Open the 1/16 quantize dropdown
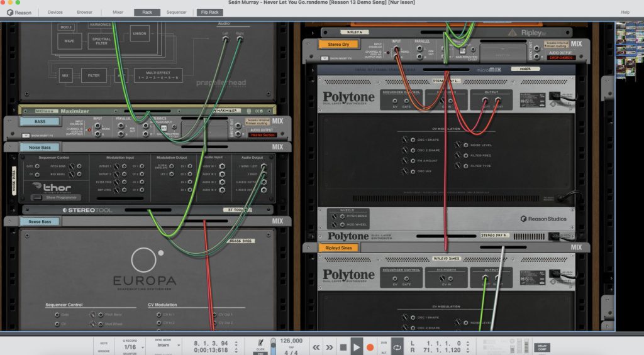 point(133,347)
